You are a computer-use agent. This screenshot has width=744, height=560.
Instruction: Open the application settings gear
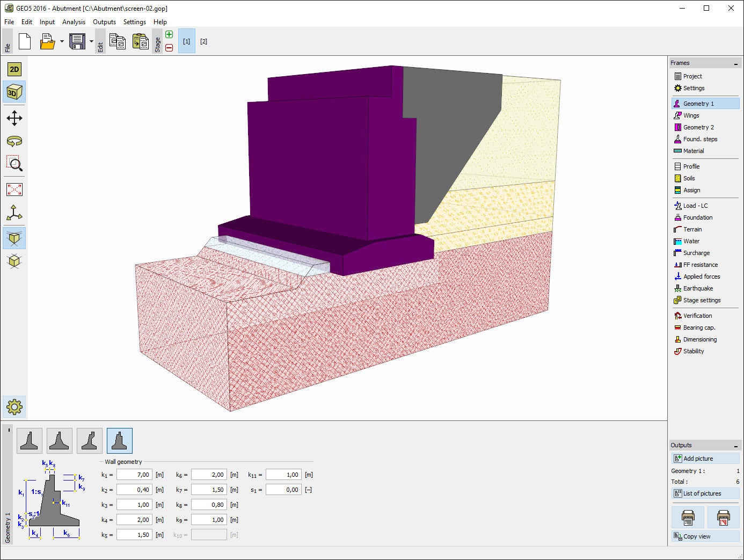click(x=14, y=406)
